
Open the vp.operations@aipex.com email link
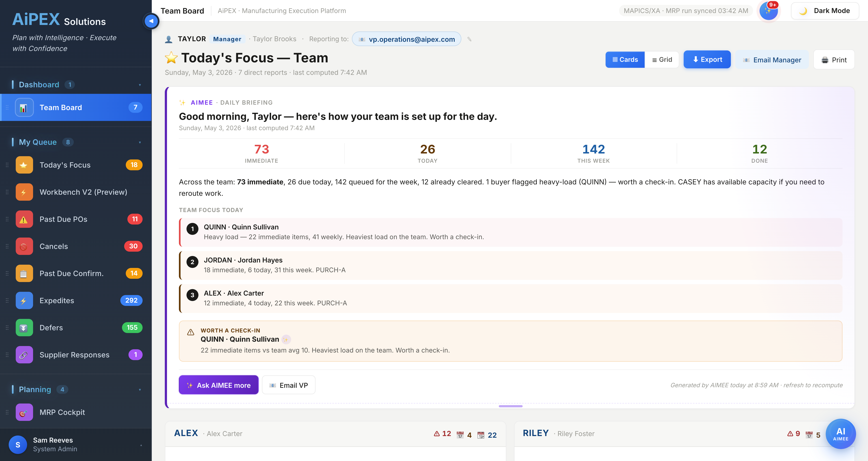[x=407, y=39]
